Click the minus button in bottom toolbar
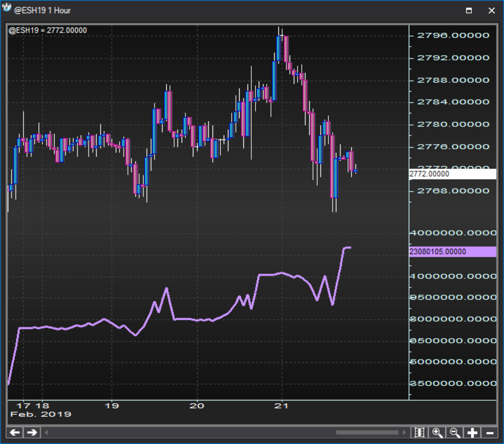 click(x=490, y=432)
